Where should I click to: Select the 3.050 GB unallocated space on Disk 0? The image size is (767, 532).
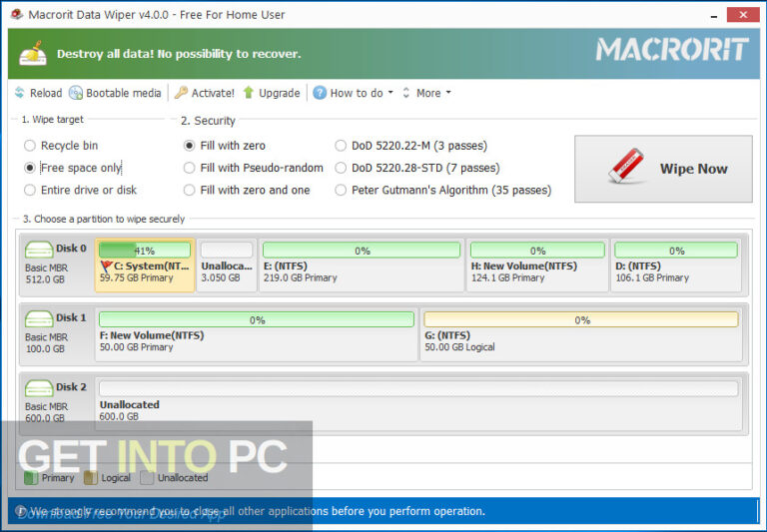point(227,266)
